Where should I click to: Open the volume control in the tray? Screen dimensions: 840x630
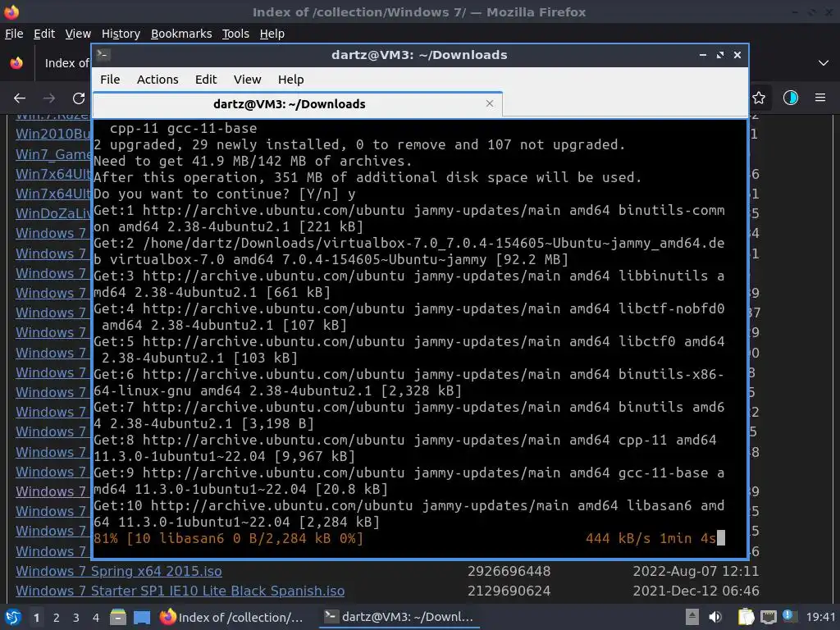point(715,617)
